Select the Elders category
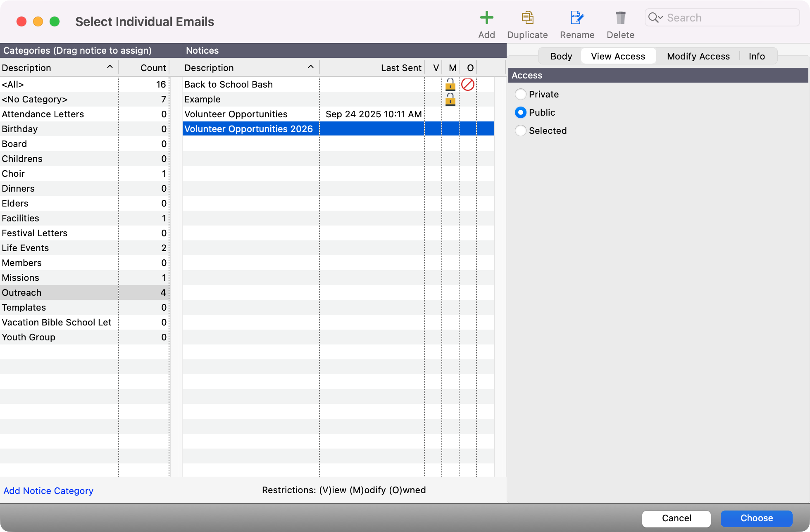The image size is (810, 532). pyautogui.click(x=84, y=203)
